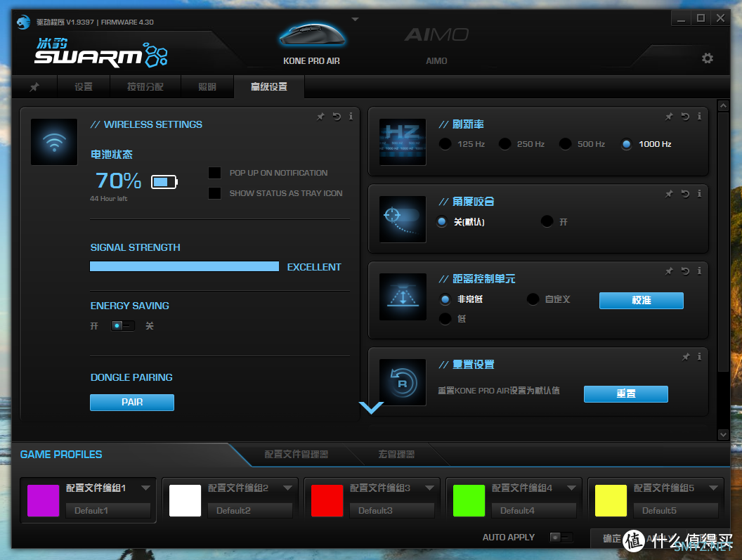Pin the 刷新率 polling rate panel

tap(669, 117)
